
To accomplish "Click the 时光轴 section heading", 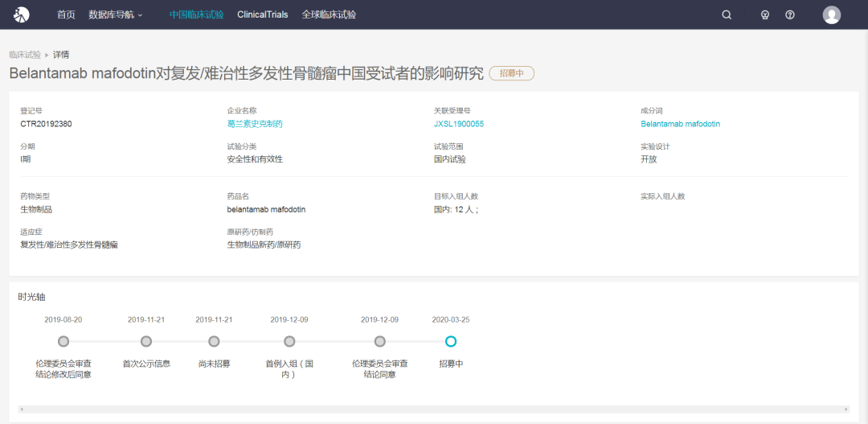I will point(31,297).
